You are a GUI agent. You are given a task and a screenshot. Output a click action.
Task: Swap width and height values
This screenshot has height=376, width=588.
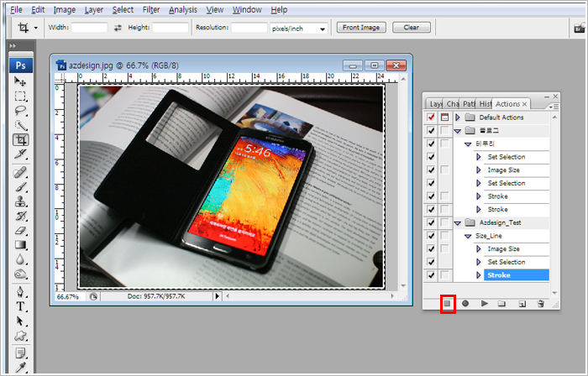click(118, 28)
